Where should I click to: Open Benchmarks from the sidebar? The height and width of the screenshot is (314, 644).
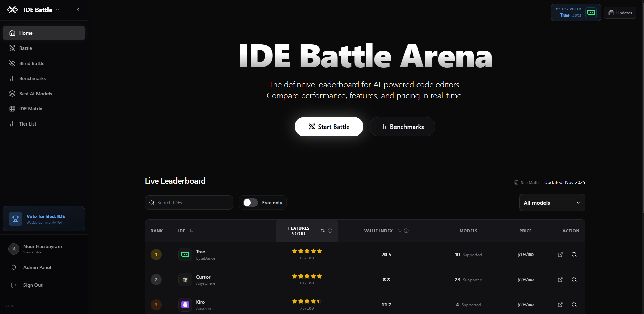(x=32, y=78)
